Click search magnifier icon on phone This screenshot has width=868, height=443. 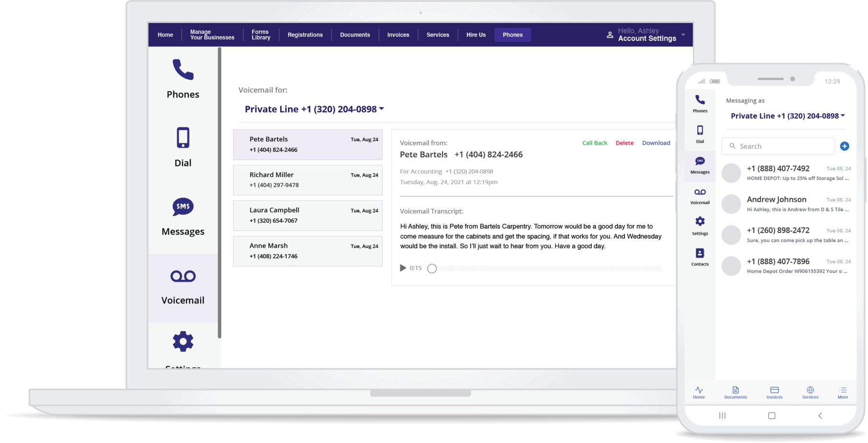[x=732, y=146]
